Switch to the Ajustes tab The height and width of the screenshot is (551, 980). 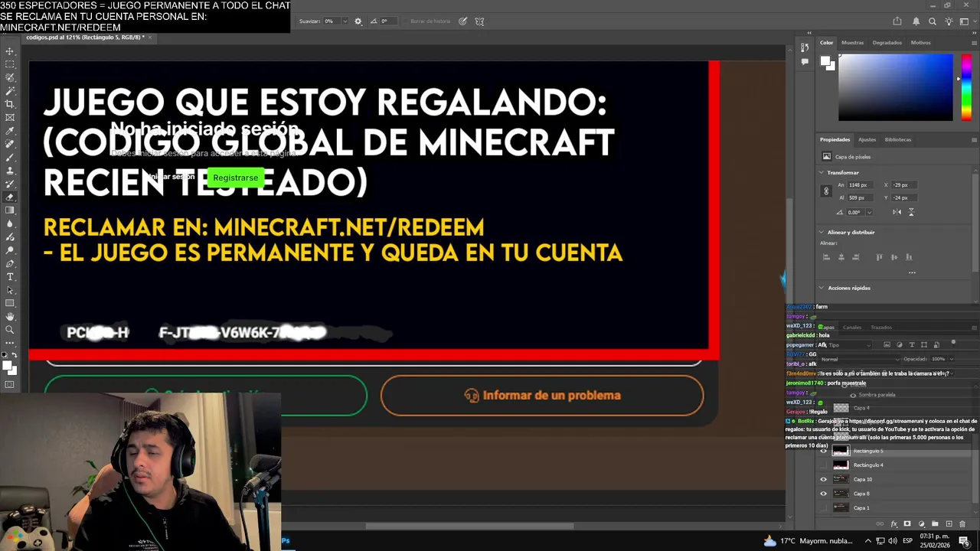coord(867,140)
